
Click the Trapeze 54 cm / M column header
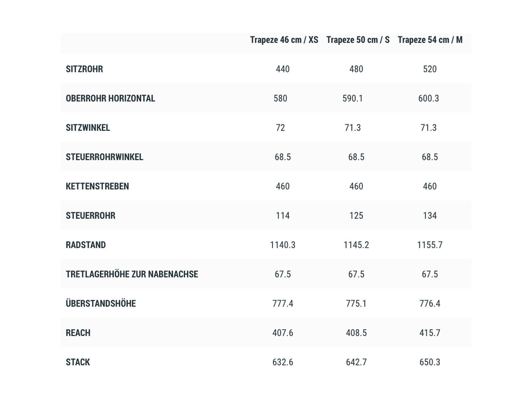pyautogui.click(x=430, y=40)
